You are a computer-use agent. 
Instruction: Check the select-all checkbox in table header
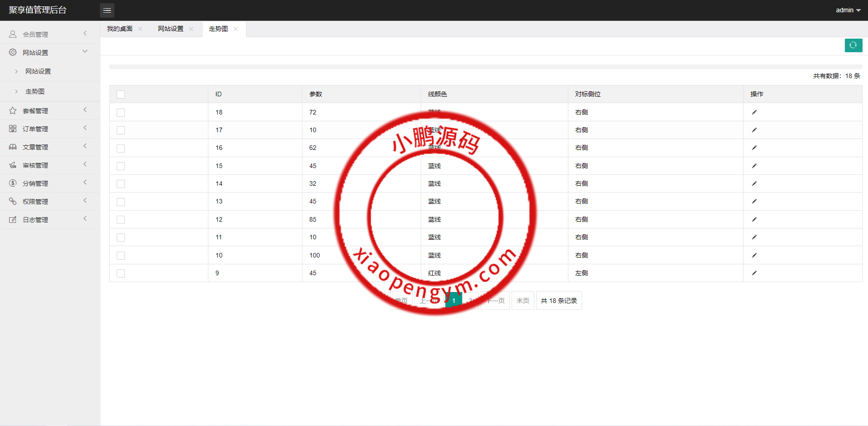[121, 94]
